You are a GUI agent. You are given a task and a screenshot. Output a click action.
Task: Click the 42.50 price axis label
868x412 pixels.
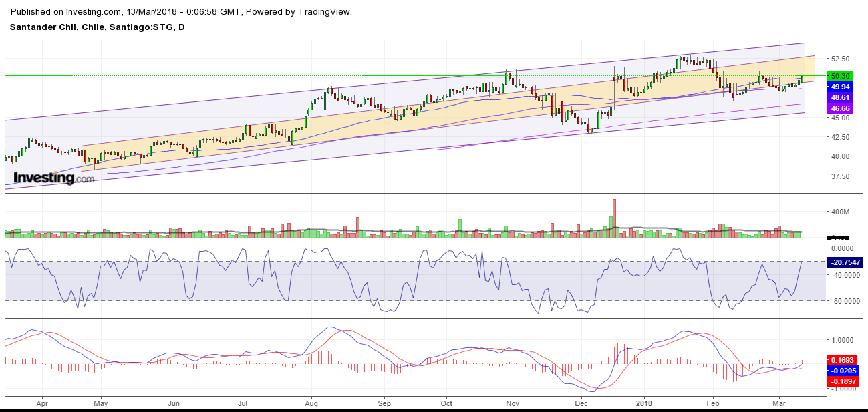point(841,137)
